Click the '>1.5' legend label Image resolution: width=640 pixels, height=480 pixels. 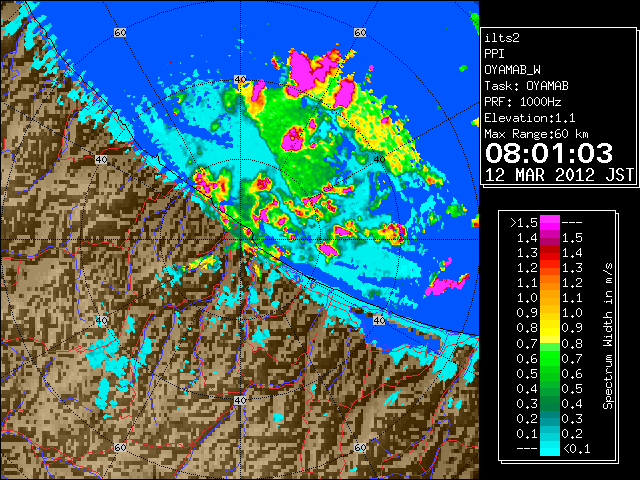524,223
